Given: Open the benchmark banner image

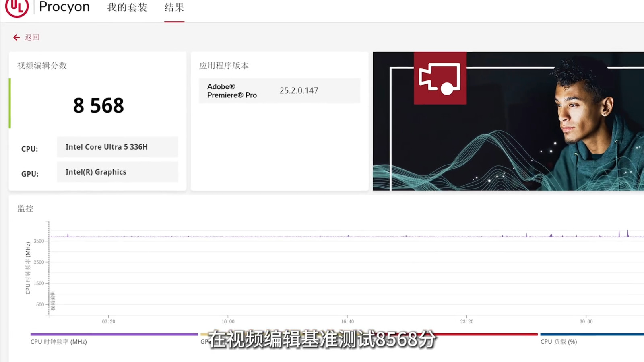Looking at the screenshot, I should click(508, 121).
